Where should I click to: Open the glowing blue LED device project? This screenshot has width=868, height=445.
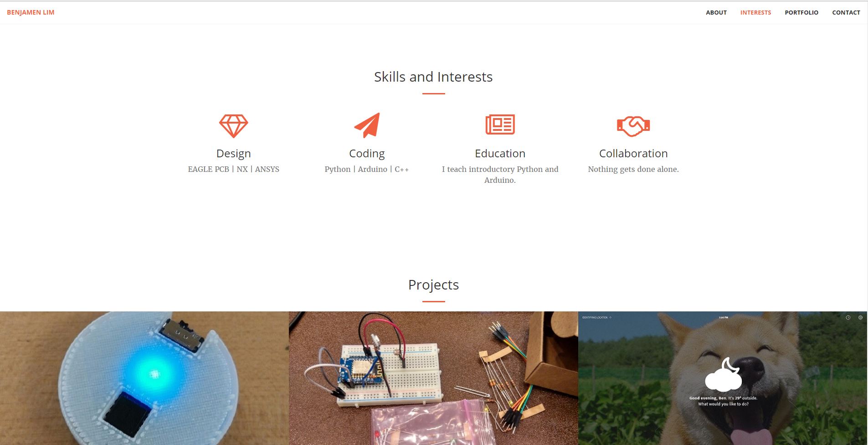pos(144,378)
